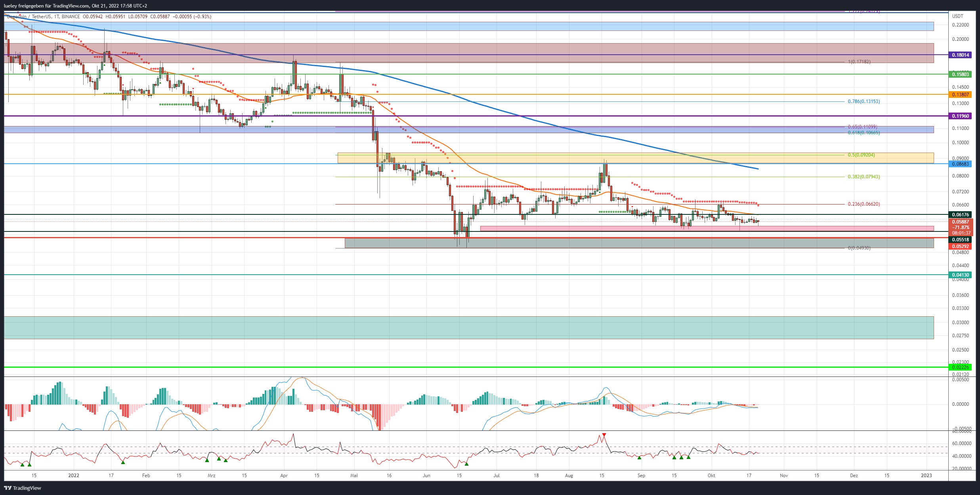Click the 0.22000 price axis value
Screen dimensions: 980x495
[960, 25]
